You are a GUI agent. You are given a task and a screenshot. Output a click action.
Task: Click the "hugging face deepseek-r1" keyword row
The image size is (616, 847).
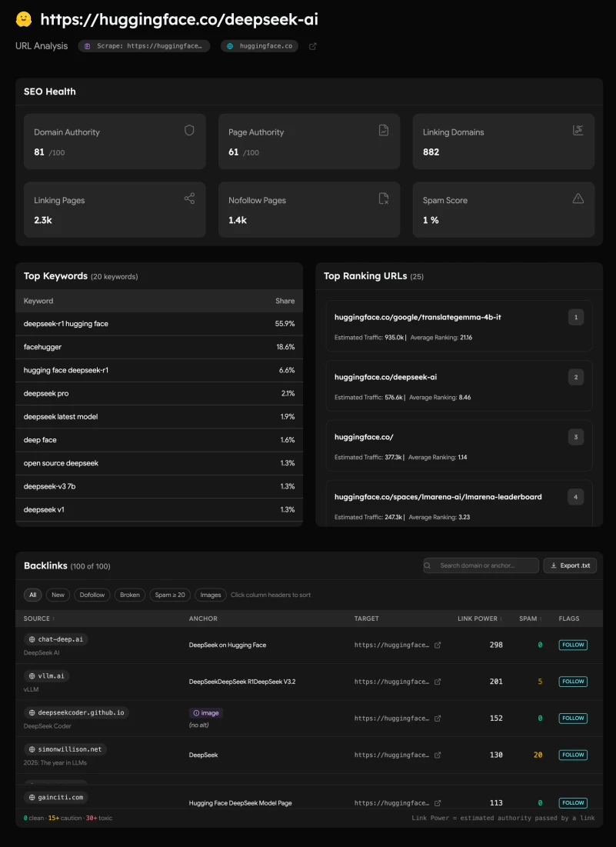click(159, 370)
